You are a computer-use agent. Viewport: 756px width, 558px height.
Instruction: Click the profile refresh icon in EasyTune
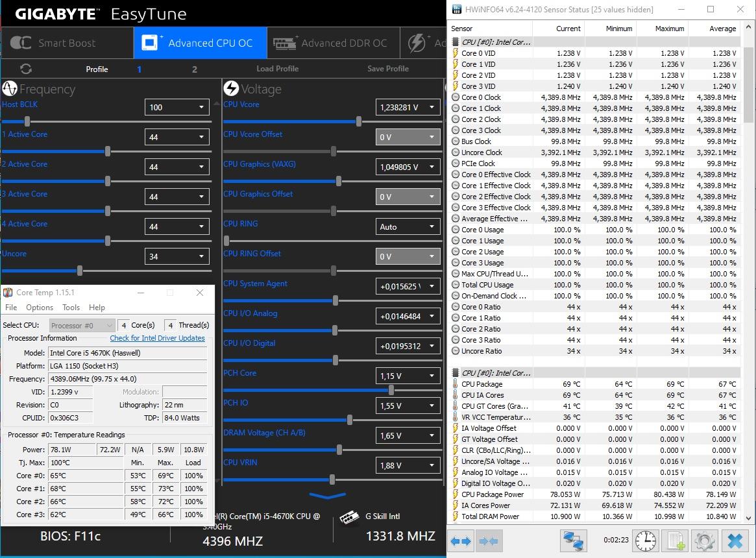[x=26, y=69]
